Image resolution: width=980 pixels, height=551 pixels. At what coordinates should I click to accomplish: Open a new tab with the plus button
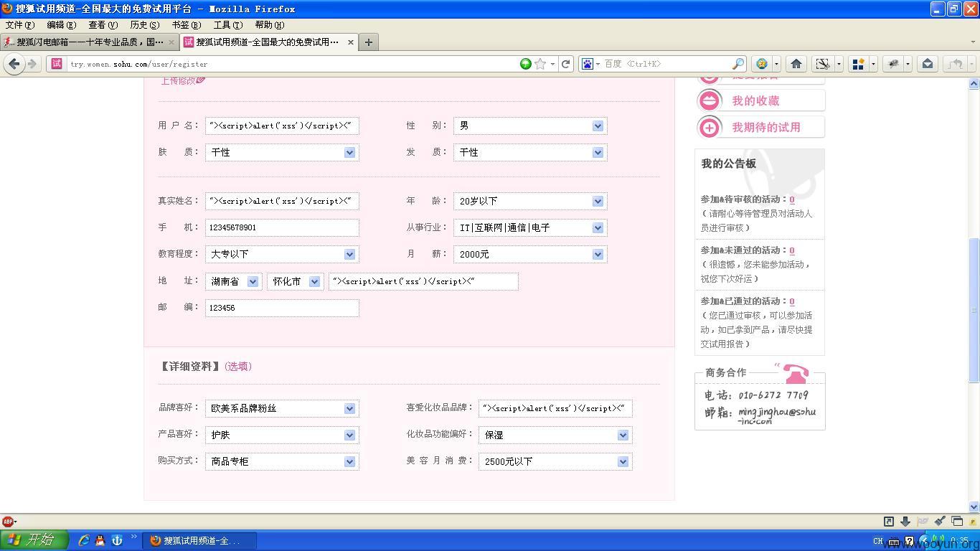[368, 42]
